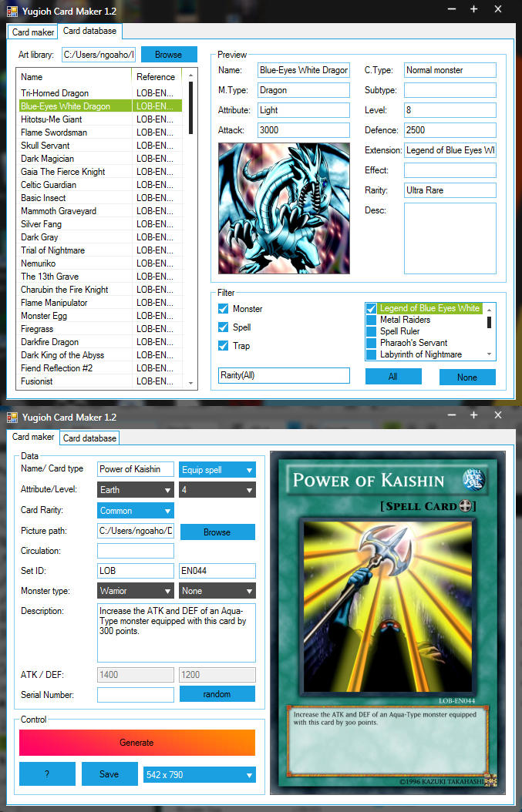Screen dimensions: 522x812
Task: Click the preview Rarity field Ultra Rare
Action: tap(450, 190)
